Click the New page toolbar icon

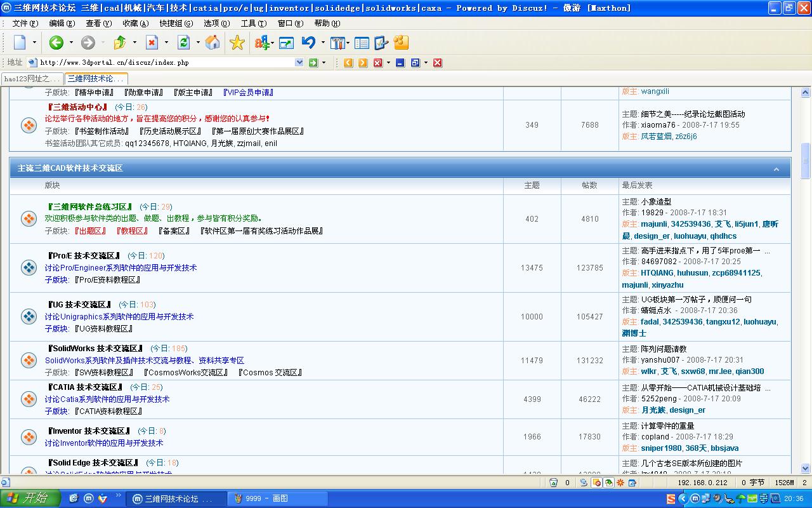pyautogui.click(x=20, y=43)
